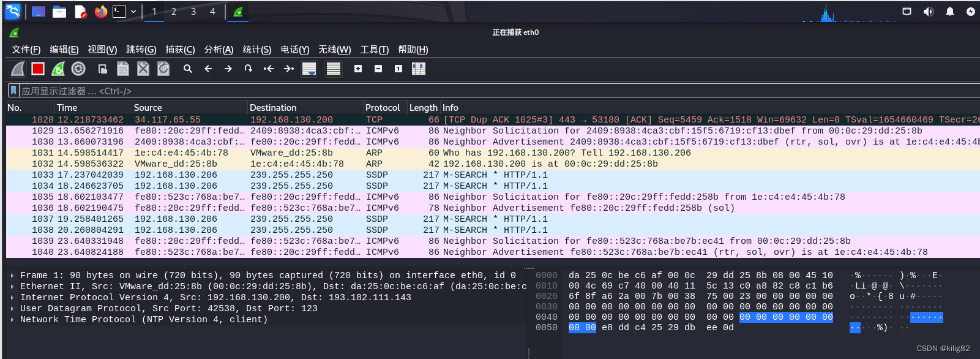980x359 pixels.
Task: Click the display filter input field
Action: (499, 91)
